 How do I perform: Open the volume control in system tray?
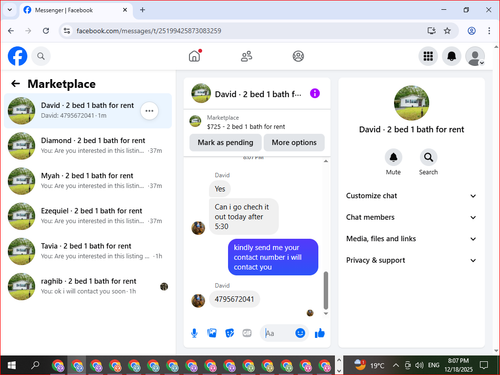[419, 365]
